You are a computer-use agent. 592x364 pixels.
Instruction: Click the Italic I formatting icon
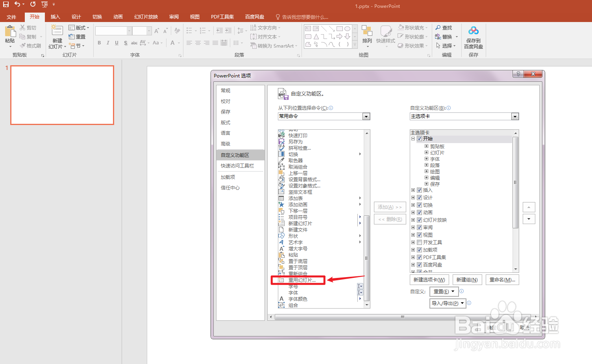[x=108, y=43]
